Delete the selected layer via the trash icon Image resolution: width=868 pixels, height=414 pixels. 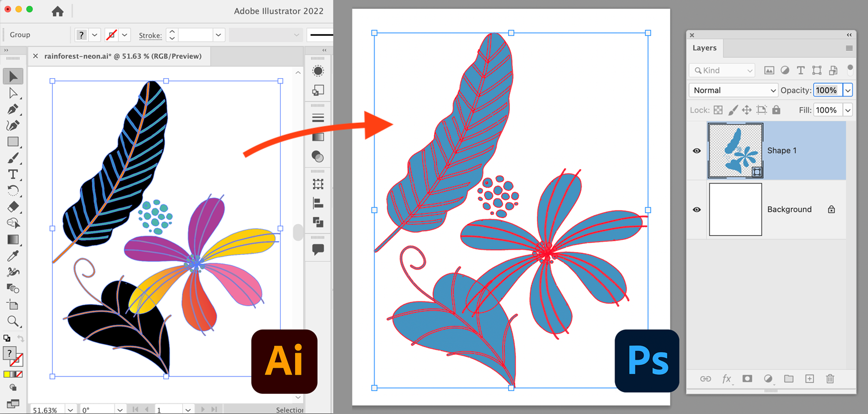coord(830,379)
